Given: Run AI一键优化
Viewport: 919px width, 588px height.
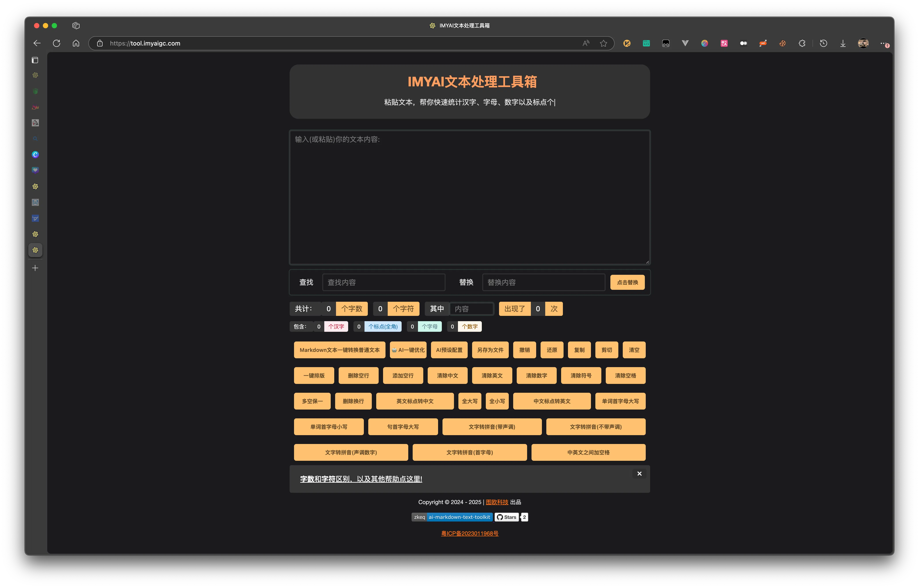Looking at the screenshot, I should pos(408,350).
